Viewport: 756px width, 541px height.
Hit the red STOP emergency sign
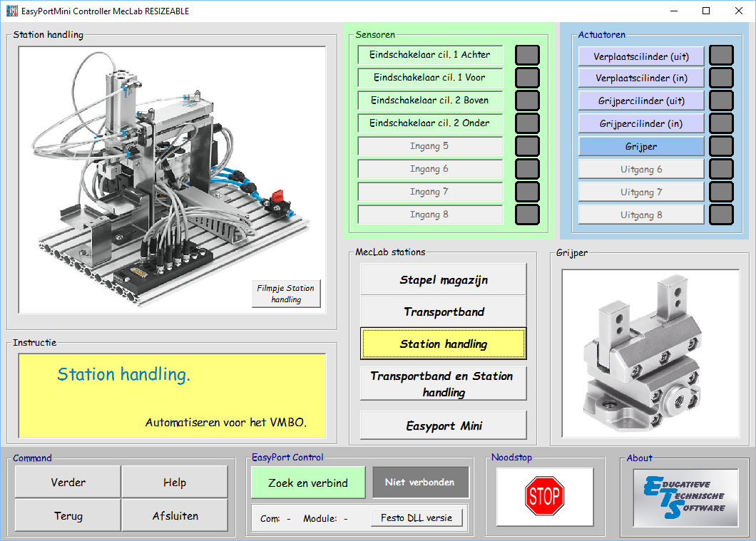[x=544, y=495]
